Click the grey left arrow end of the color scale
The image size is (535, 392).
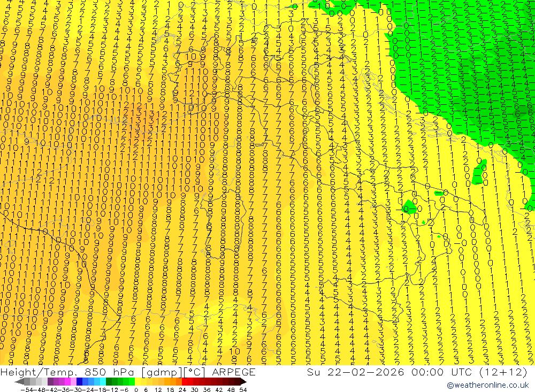coord(19,382)
